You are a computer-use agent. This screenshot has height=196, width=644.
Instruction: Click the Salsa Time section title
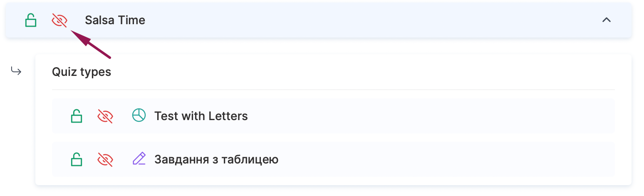(115, 20)
